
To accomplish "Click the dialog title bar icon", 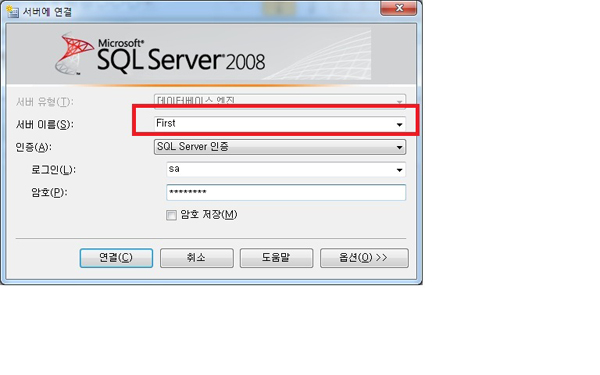I will (x=12, y=11).
